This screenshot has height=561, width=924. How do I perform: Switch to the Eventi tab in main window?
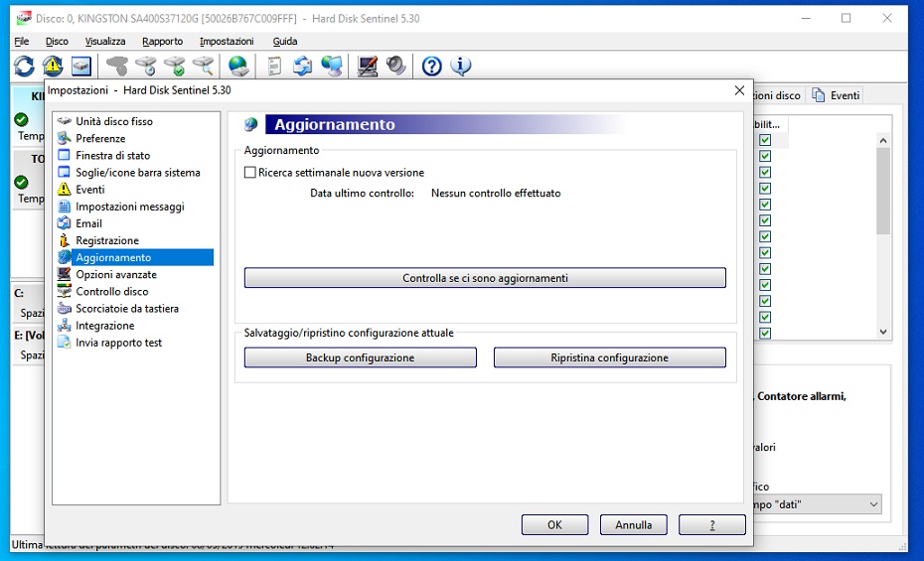[x=837, y=95]
